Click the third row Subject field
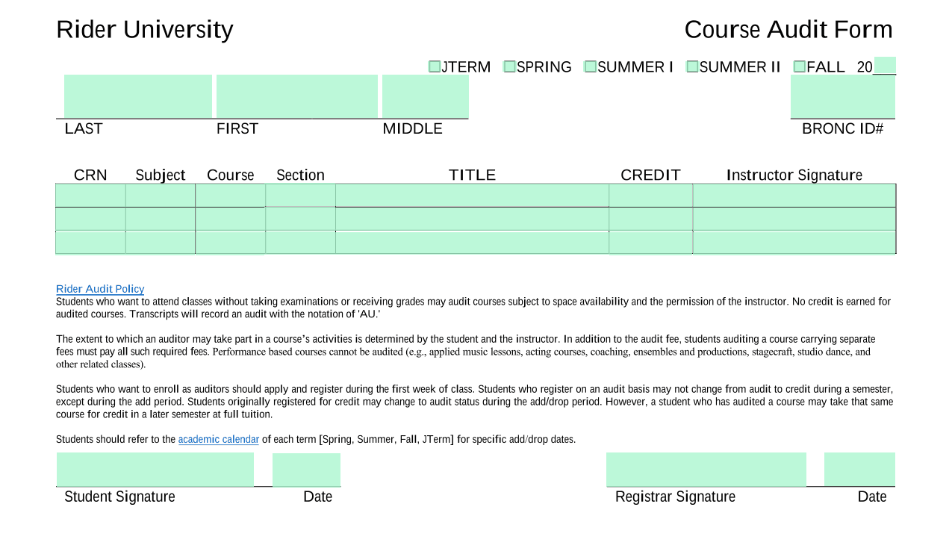The height and width of the screenshot is (560, 952). [x=161, y=243]
